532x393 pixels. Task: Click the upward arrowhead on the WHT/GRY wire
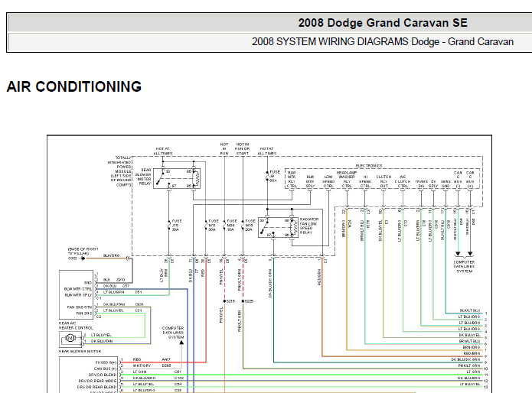click(181, 343)
